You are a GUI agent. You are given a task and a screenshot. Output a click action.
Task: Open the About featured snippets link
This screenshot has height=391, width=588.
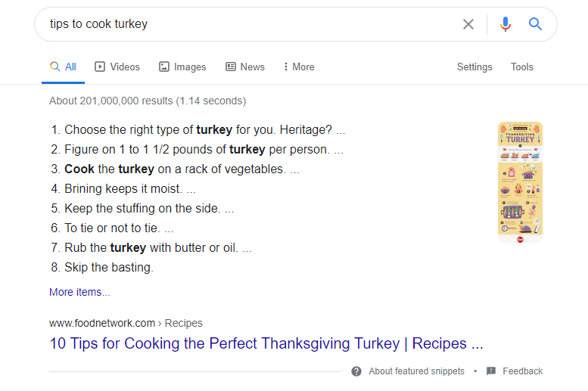coord(416,371)
